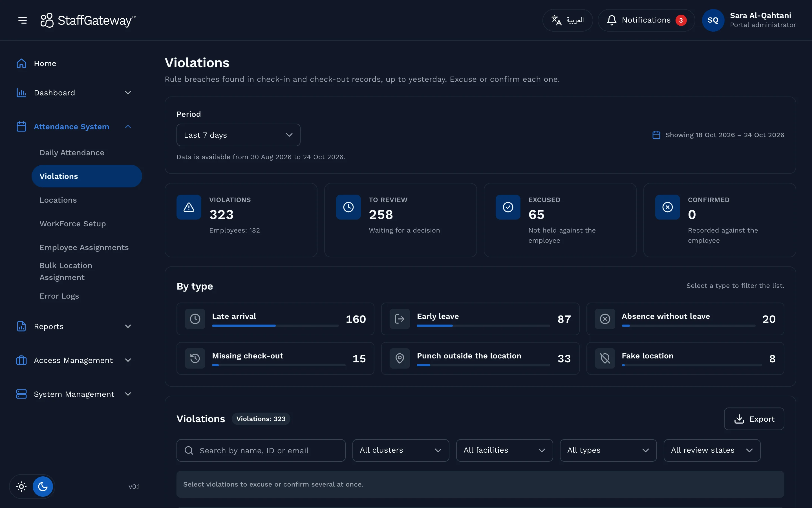Switch to light theme sun toggle
The width and height of the screenshot is (812, 508).
coord(21,486)
